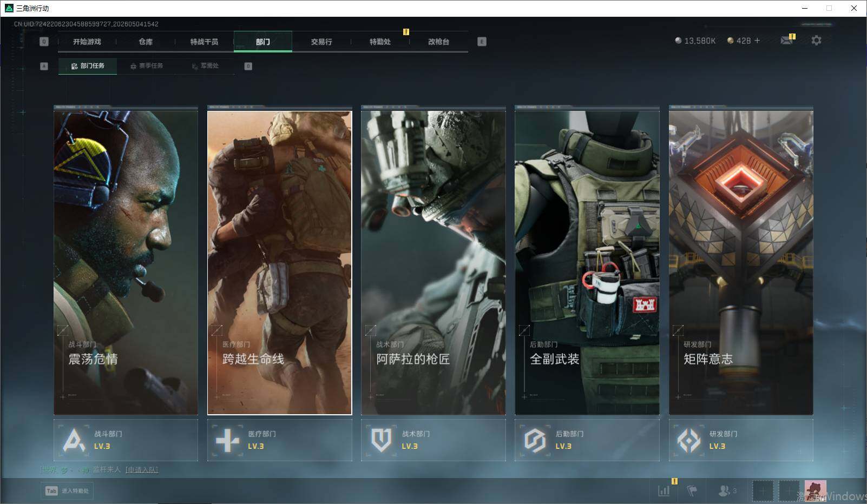Image resolution: width=867 pixels, height=504 pixels.
Task: Open the 全副武装 logistics department card
Action: (x=587, y=263)
